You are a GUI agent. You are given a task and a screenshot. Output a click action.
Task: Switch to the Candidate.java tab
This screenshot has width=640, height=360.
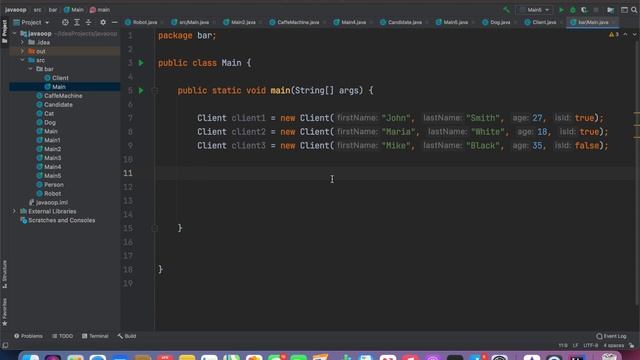pyautogui.click(x=401, y=22)
